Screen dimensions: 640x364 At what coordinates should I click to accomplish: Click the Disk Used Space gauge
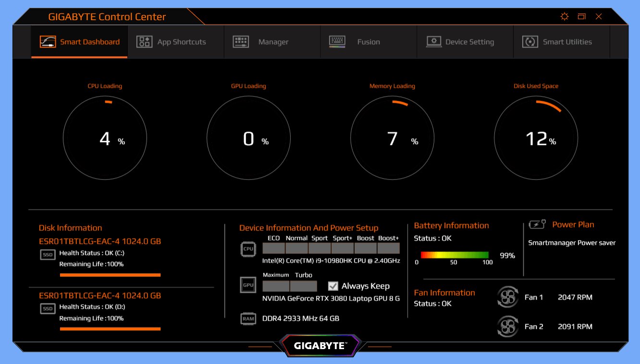536,139
